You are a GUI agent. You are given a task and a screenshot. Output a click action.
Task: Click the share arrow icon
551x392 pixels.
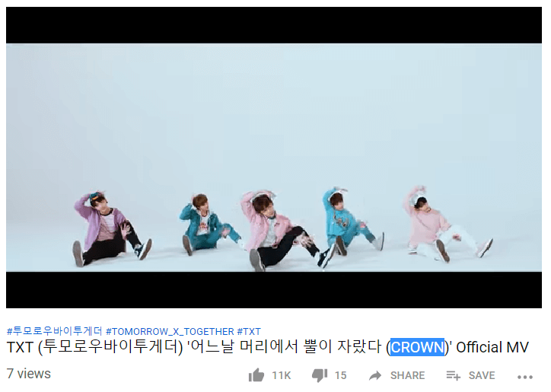coord(375,375)
